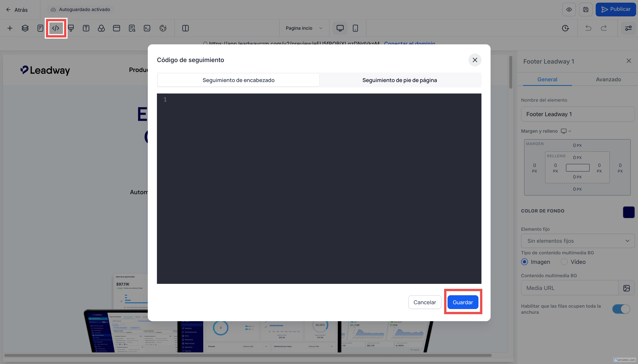Viewport: 638px width, 364px height.
Task: Click the preview eye icon
Action: [569, 10]
